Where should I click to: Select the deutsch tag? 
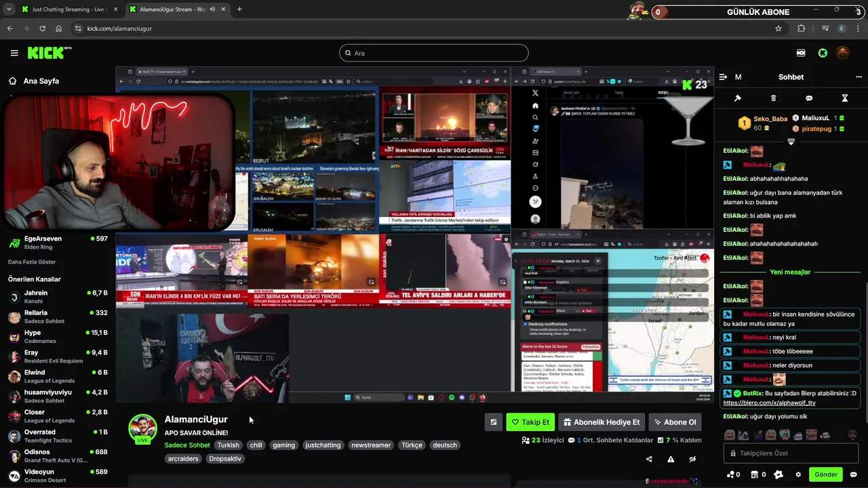(445, 445)
